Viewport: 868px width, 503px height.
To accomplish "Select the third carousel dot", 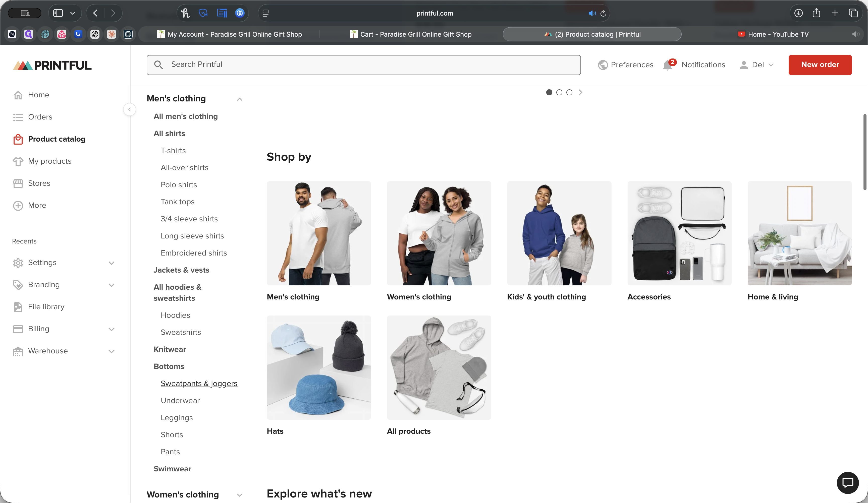I will tap(569, 92).
